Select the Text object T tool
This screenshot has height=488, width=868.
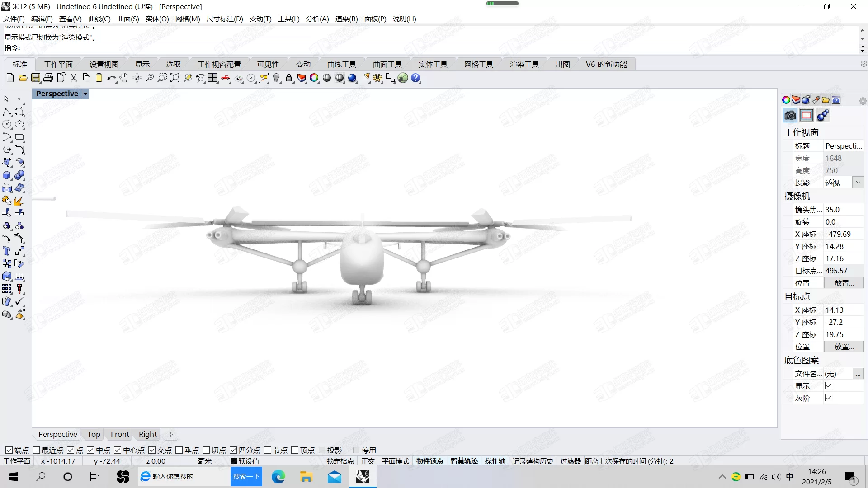pos(7,251)
